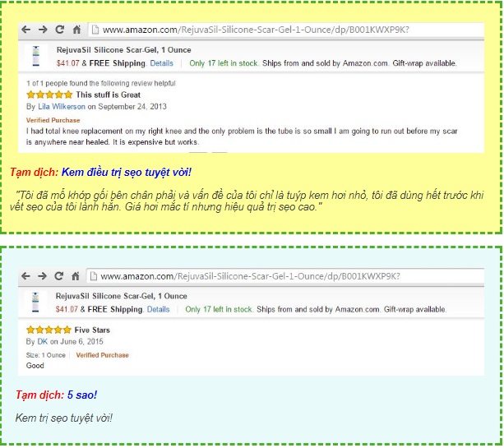504x448 pixels.
Task: Click the back arrow in the top browser
Action: 26,30
